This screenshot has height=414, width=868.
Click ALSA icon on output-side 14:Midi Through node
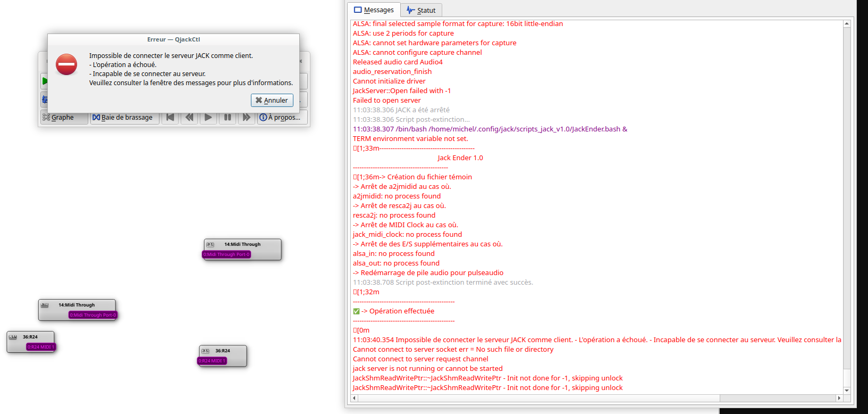point(45,305)
